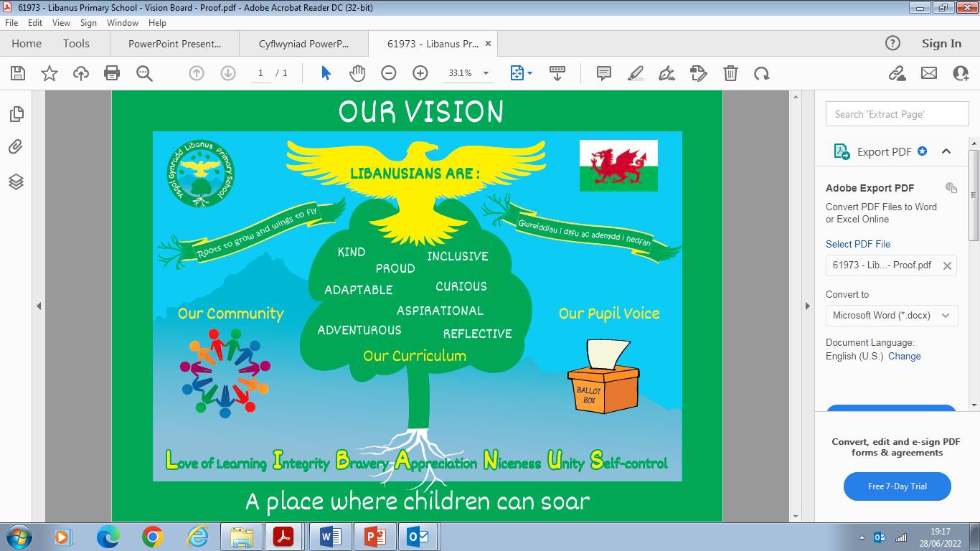Switch to Cyflwyniad PowerP... document tab
The width and height of the screenshot is (980, 551).
point(304,44)
